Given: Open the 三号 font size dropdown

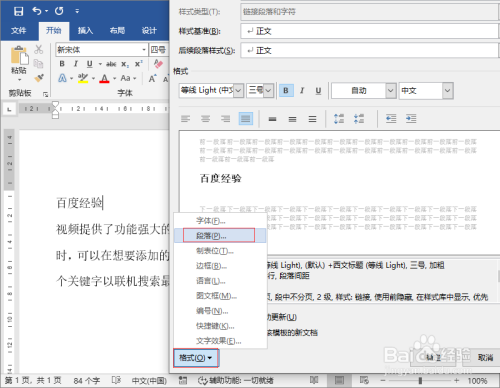Looking at the screenshot, I should pyautogui.click(x=269, y=90).
